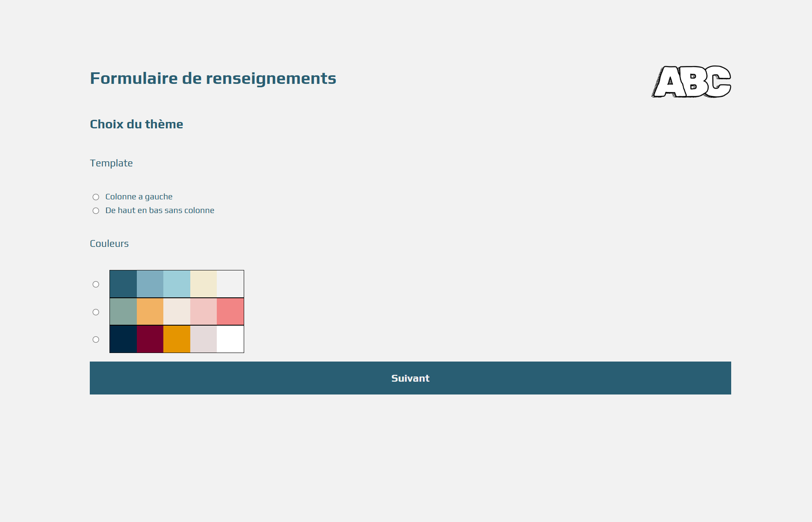This screenshot has height=522, width=812.
Task: Click the white swatch in third palette
Action: [230, 339]
